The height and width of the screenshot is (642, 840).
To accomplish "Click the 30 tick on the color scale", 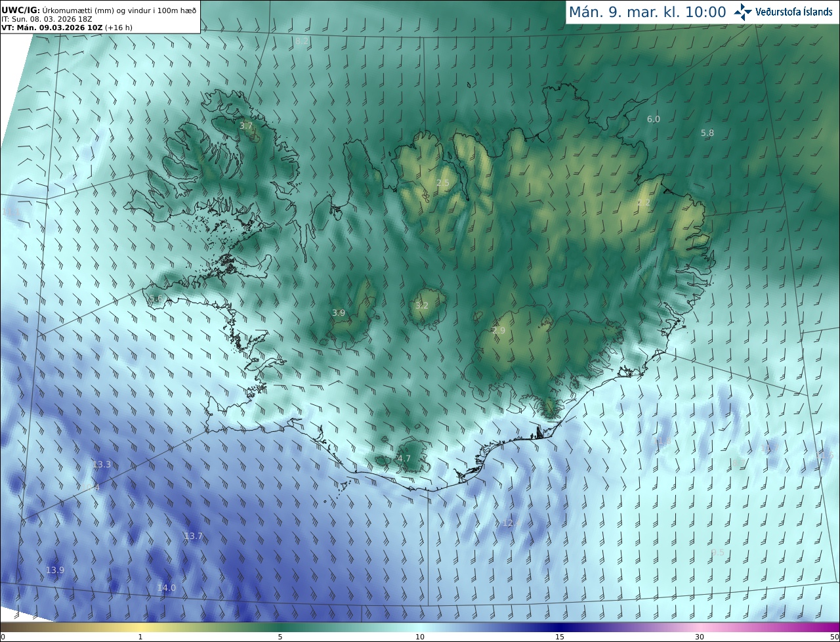I will (700, 637).
